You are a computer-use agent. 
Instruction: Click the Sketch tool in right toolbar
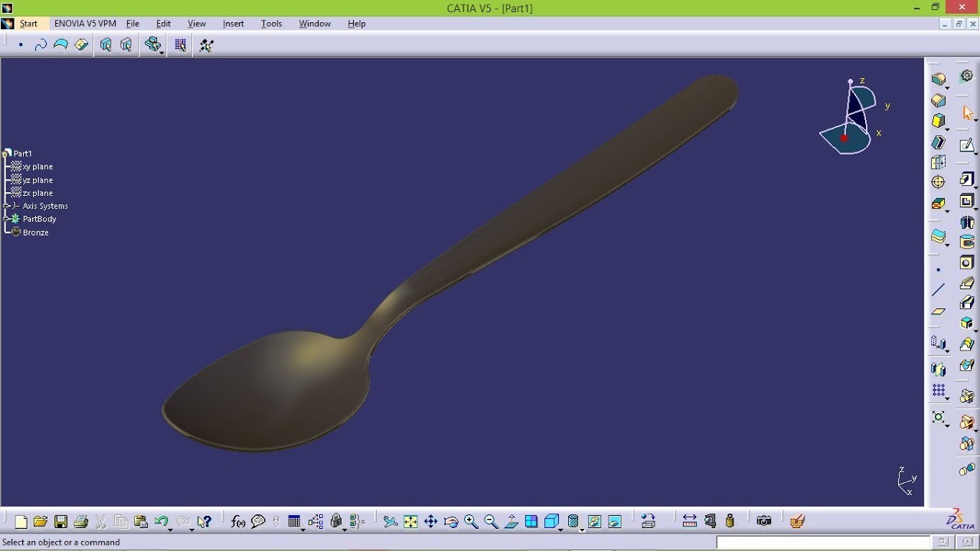tap(967, 145)
